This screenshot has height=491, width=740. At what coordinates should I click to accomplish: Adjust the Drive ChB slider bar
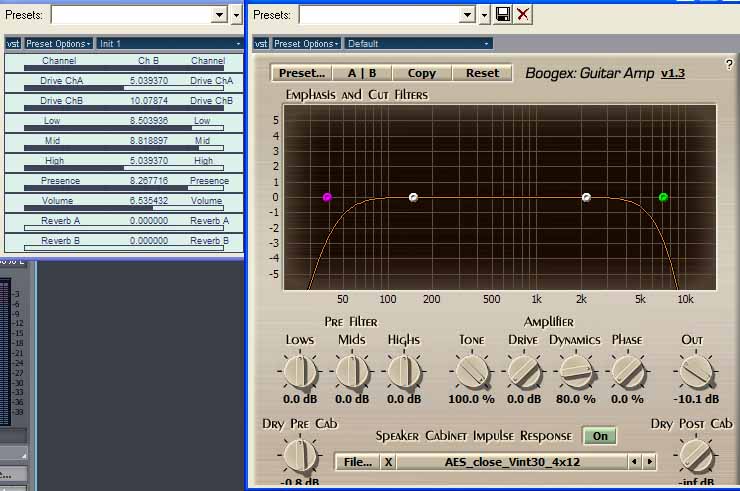pos(124,108)
